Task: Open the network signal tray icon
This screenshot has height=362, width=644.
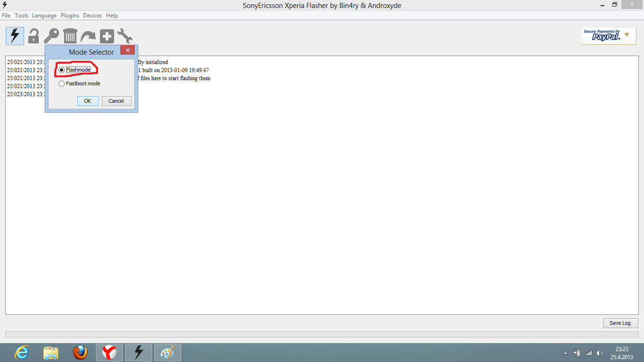Action: coord(588,353)
